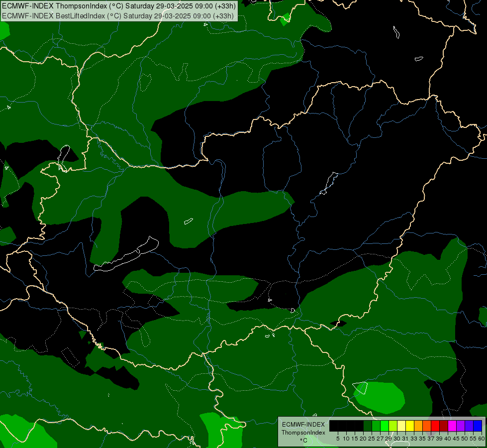Click legend tick value 5
Screen dimensions: 487x448
[338, 439]
